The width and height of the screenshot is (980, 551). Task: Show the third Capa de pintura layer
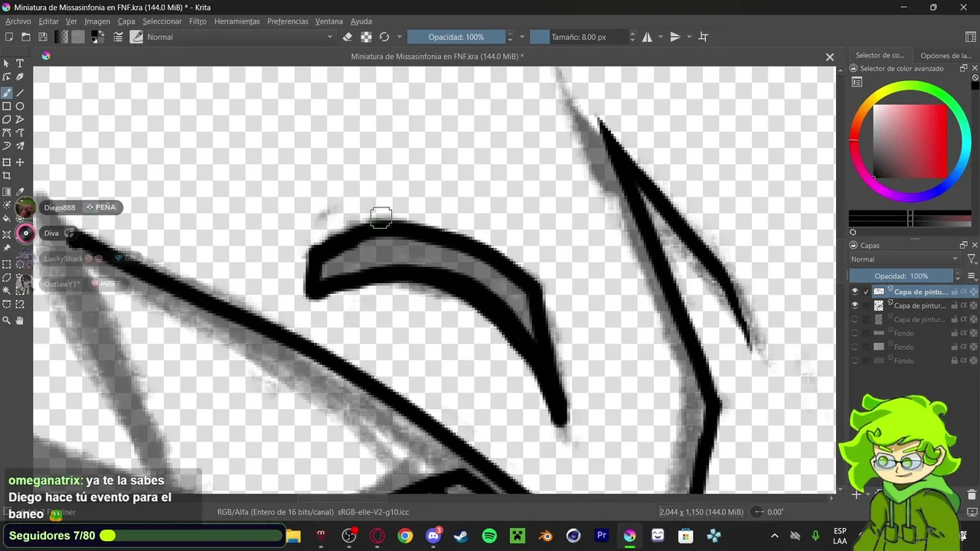pos(855,319)
